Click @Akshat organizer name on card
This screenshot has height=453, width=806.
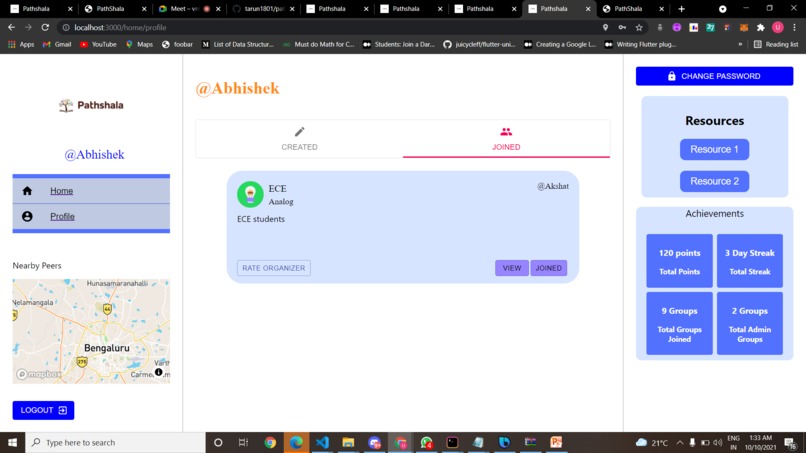[x=553, y=186]
